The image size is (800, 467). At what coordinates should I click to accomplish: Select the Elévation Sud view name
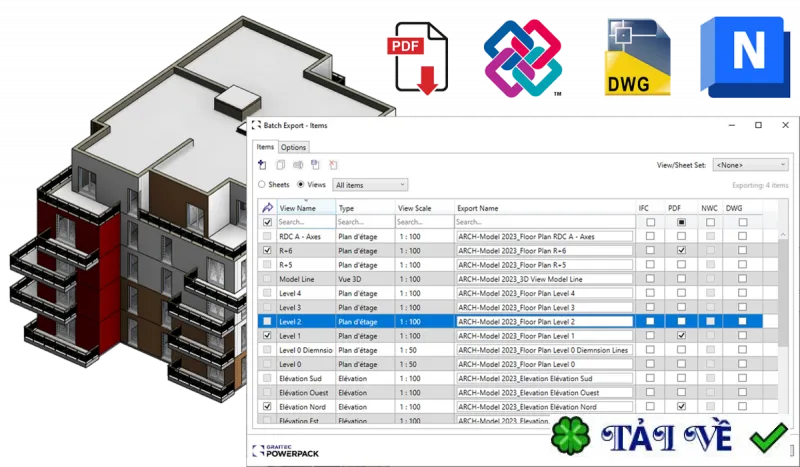(x=300, y=378)
